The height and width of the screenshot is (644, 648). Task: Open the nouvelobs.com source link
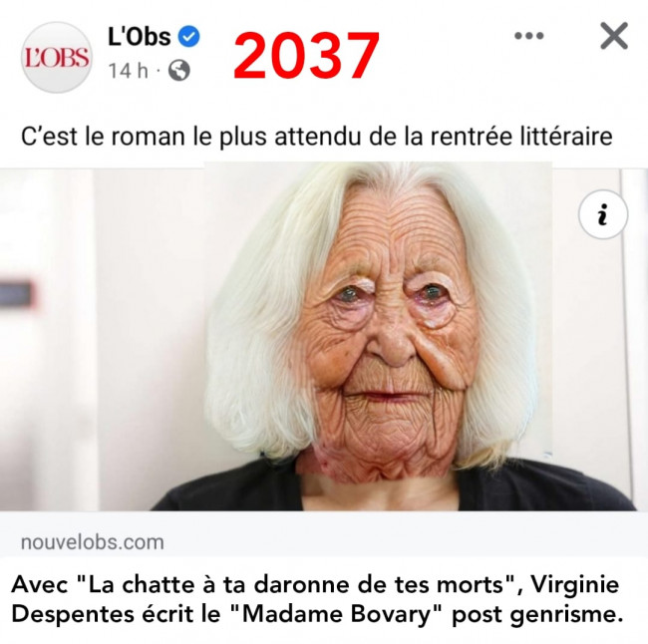point(93,542)
